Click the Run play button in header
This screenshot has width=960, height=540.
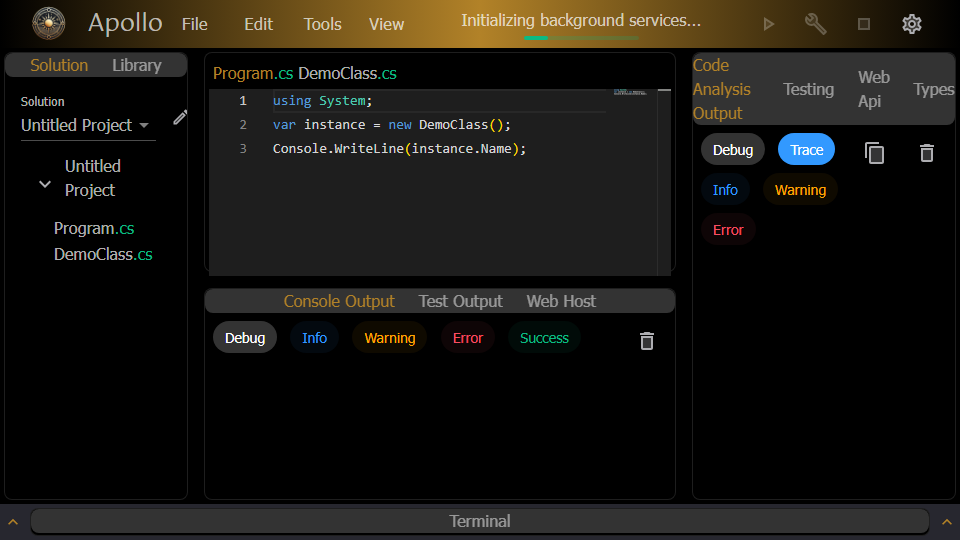[768, 24]
